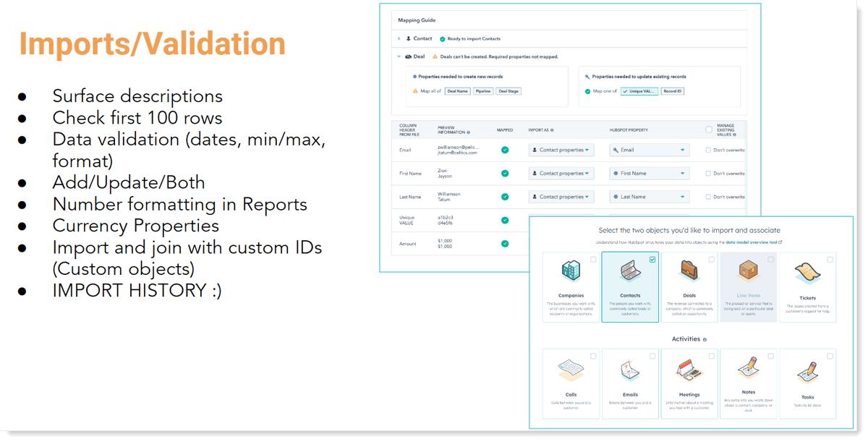Click the green mapped checkmark in First Name row
The image size is (868, 442).
pos(505,174)
